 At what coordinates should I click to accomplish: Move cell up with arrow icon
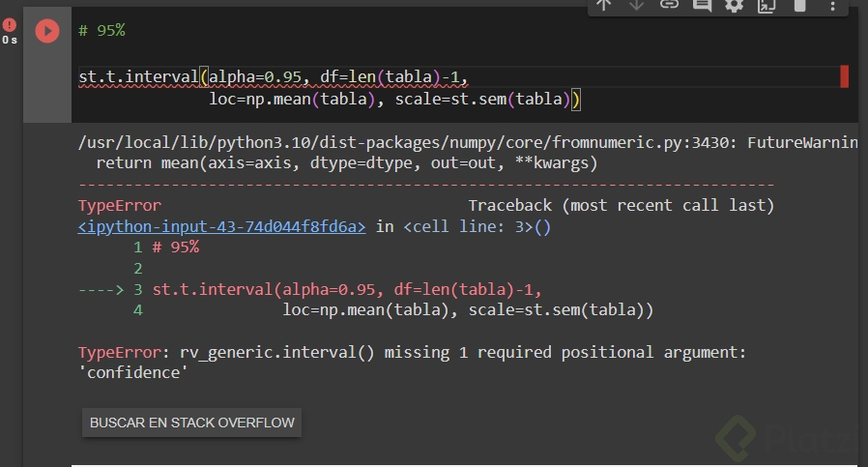(x=604, y=5)
